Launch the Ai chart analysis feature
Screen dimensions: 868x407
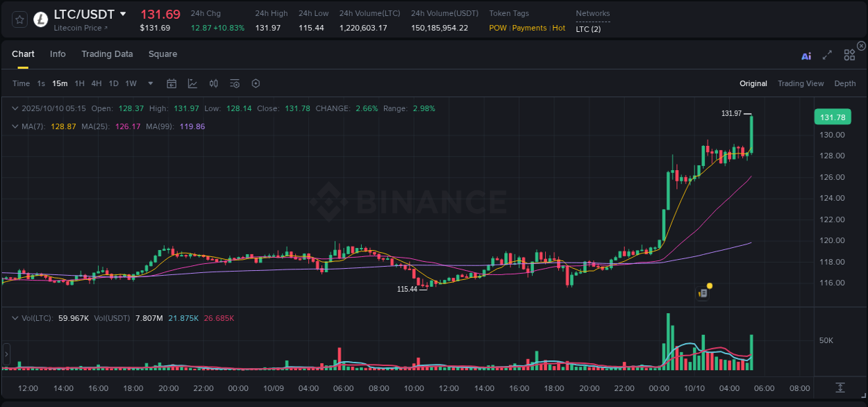tap(806, 56)
